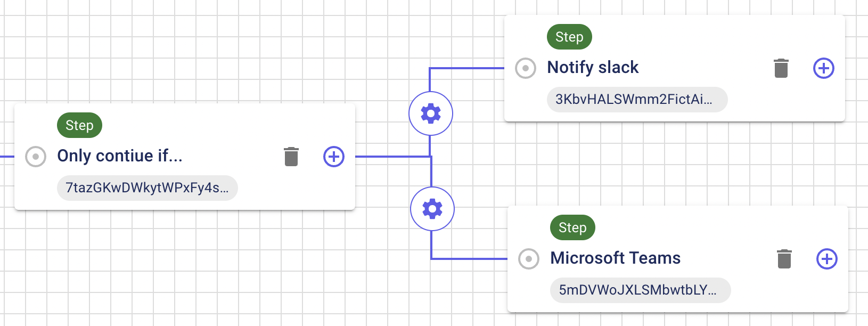Open the Notify slack step title
The width and height of the screenshot is (868, 326).
coord(593,68)
